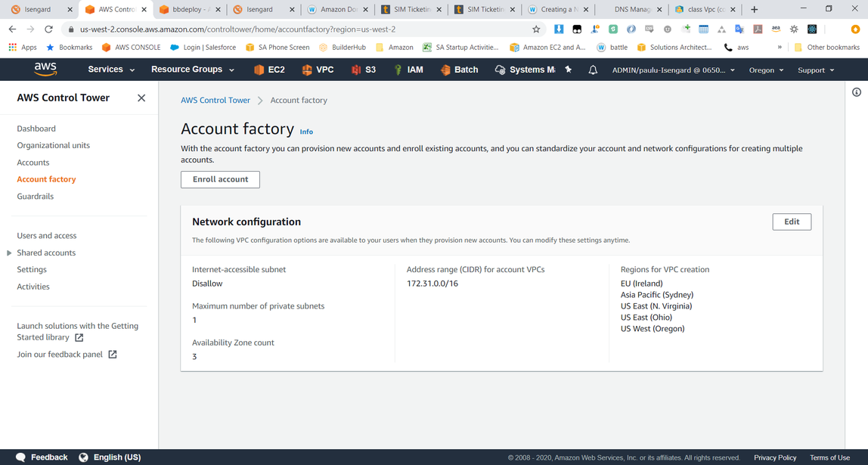Open the EC2 service shortcut
868x465 pixels.
tap(269, 70)
